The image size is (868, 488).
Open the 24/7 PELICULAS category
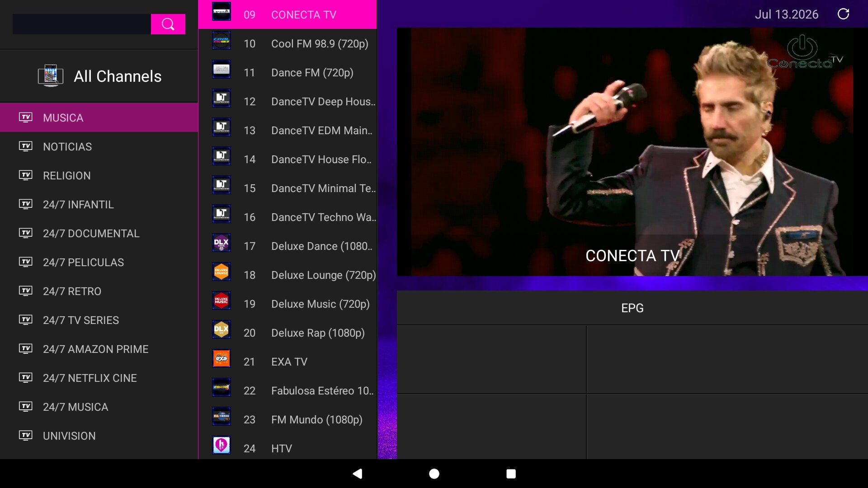(x=99, y=262)
